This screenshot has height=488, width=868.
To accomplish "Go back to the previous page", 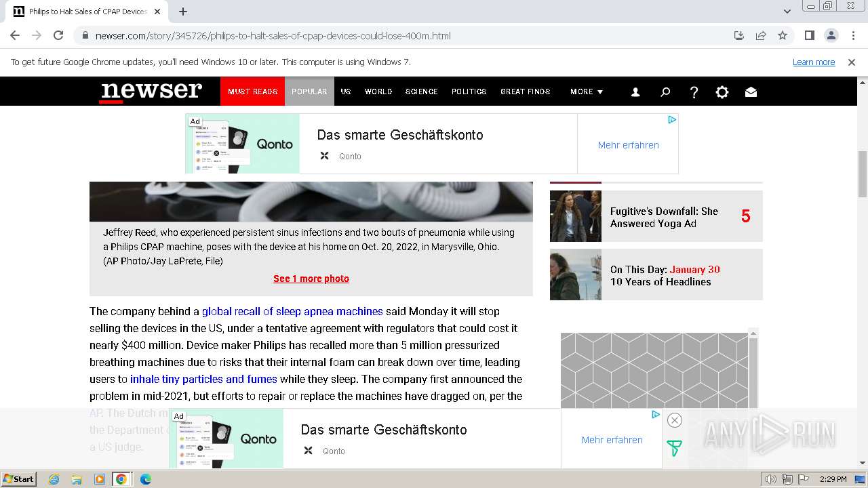I will pyautogui.click(x=15, y=35).
